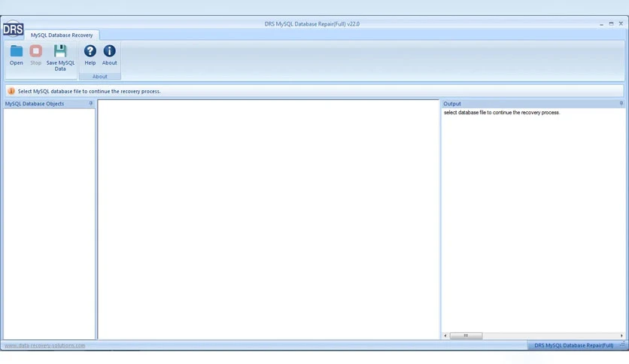Click the Stop recovery button
629x364 pixels.
point(35,55)
